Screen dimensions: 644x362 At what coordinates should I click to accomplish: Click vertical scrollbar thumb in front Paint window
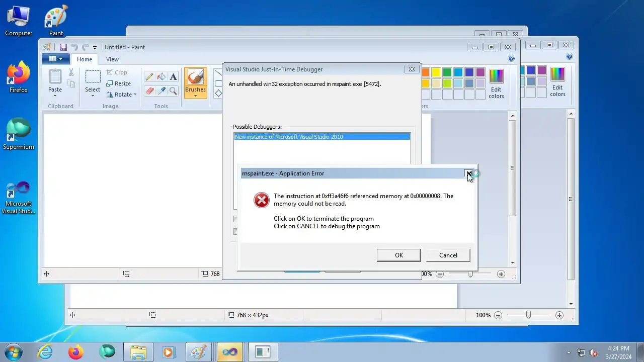(x=512, y=168)
